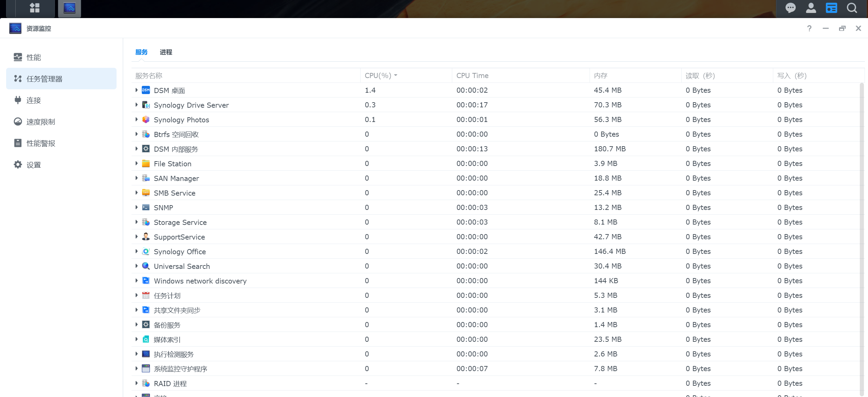The height and width of the screenshot is (397, 868).
Task: Expand the DSM 桌面 service row
Action: coord(137,90)
